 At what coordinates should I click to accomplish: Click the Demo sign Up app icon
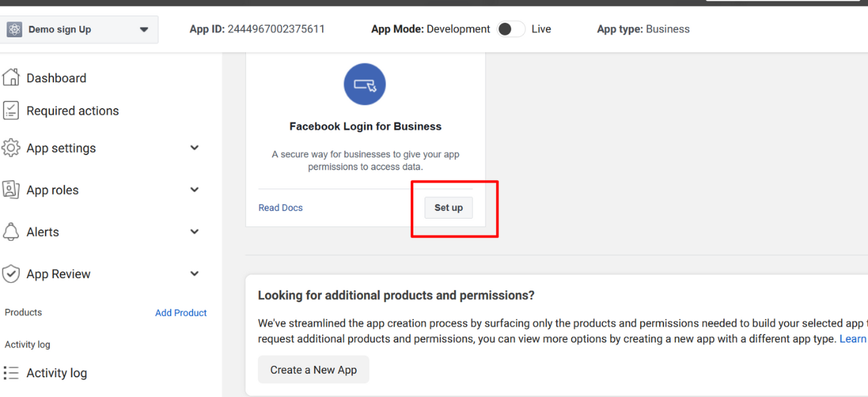click(x=14, y=29)
